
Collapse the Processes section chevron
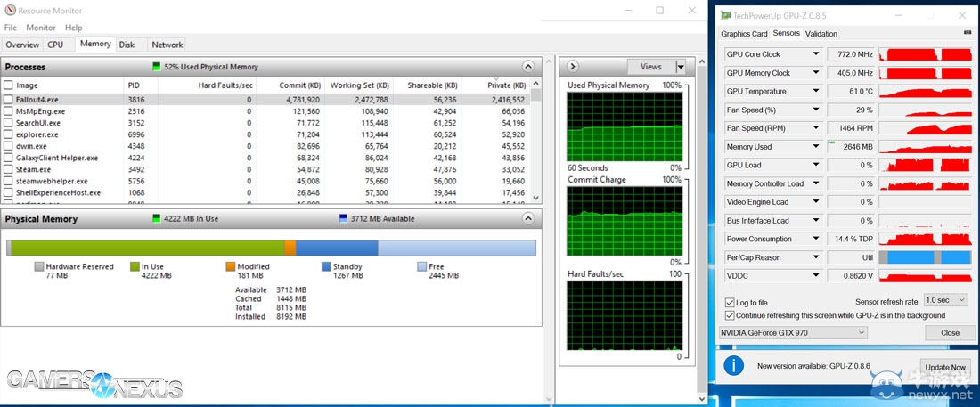(528, 67)
